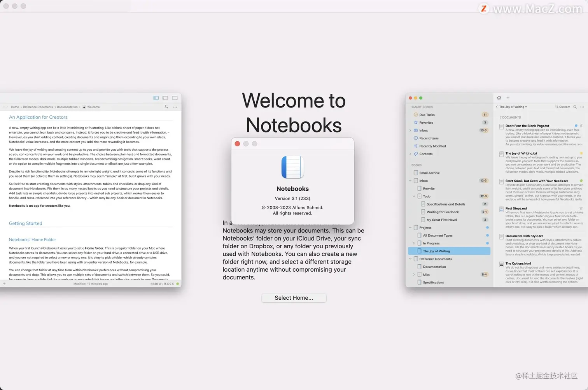This screenshot has width=588, height=390.
Task: Click the pin icon on Don't Fear the Blank Page.txt
Action: (x=581, y=126)
